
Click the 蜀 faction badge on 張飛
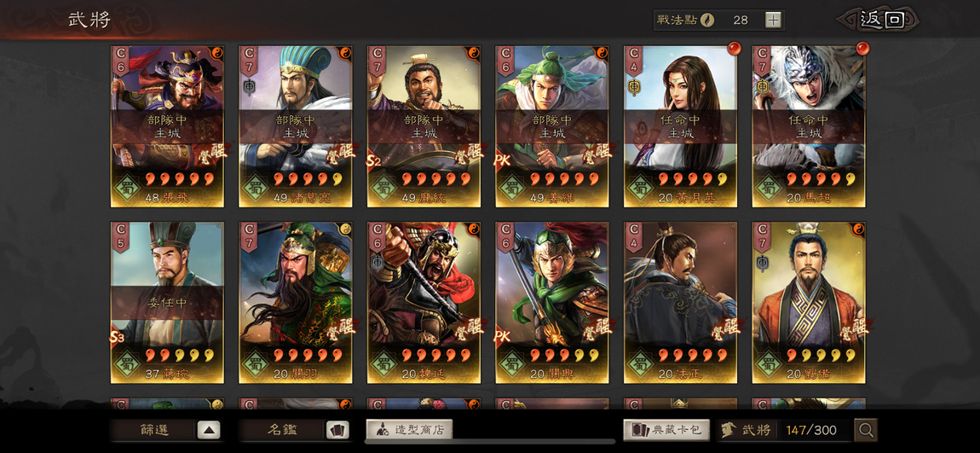pyautogui.click(x=128, y=187)
